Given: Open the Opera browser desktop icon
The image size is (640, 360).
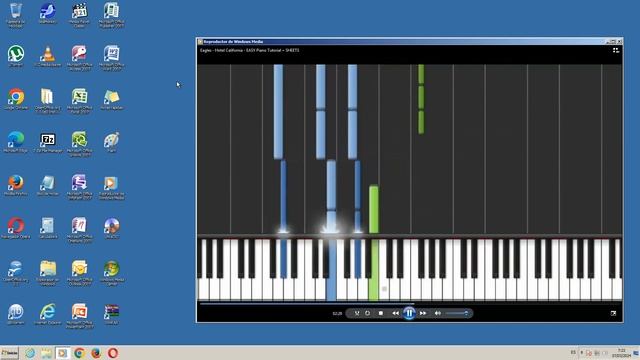Looking at the screenshot, I should (16, 228).
